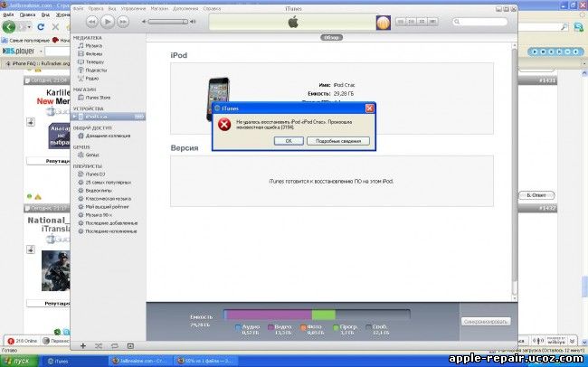This screenshot has height=367, width=588.
Task: Switch to Jailbreakme.com browser taskbar button
Action: [x=140, y=361]
